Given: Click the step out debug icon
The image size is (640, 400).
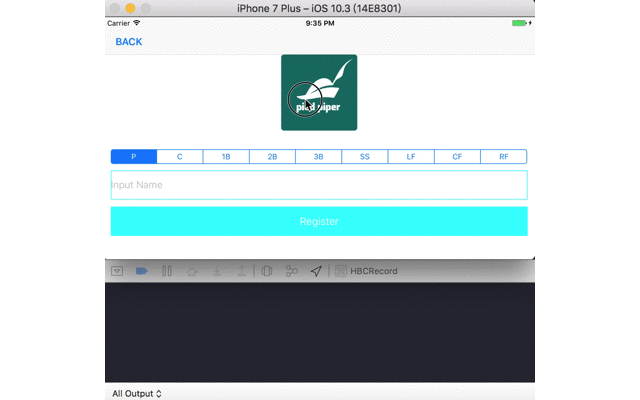Looking at the screenshot, I should (241, 270).
